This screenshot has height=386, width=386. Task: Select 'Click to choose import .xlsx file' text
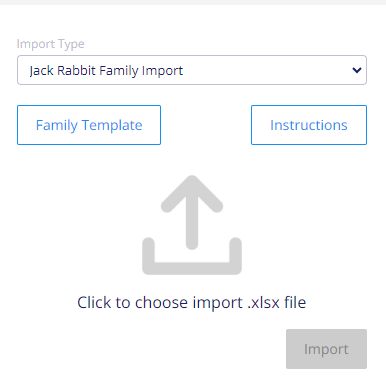(x=192, y=303)
